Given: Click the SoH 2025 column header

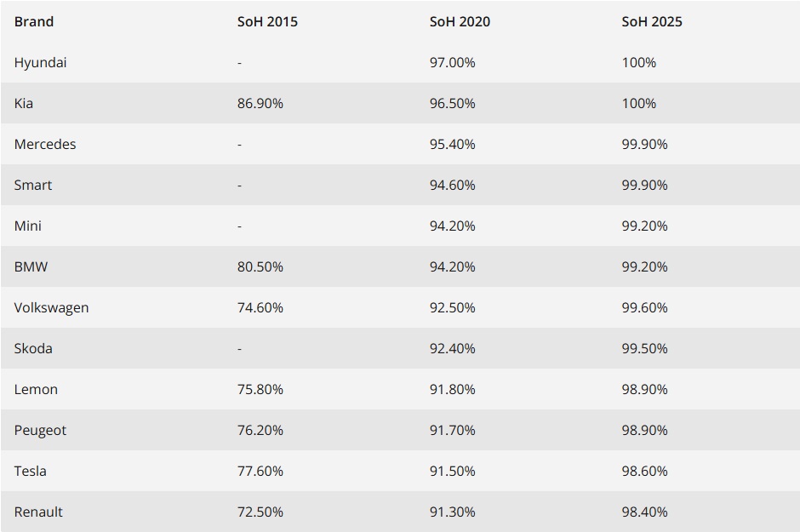Looking at the screenshot, I should pyautogui.click(x=652, y=21).
